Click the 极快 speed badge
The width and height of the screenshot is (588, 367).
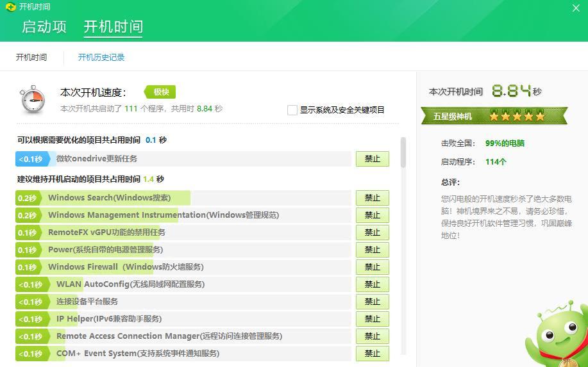point(160,92)
